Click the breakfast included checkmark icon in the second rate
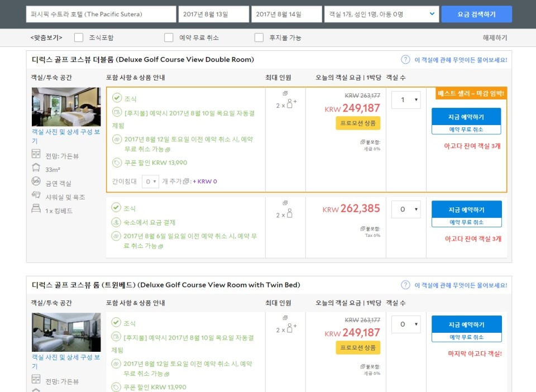 tap(116, 208)
